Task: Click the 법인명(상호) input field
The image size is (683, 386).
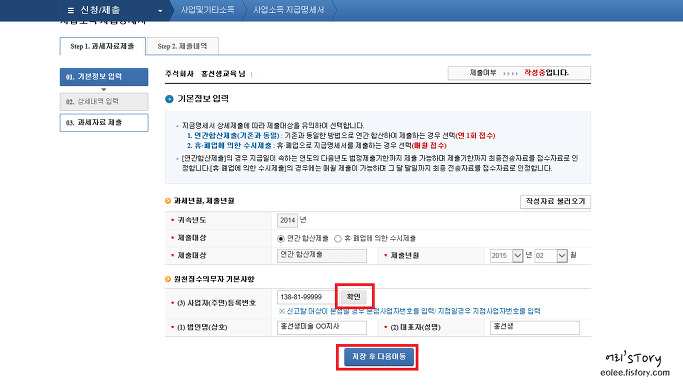Action: (x=321, y=327)
